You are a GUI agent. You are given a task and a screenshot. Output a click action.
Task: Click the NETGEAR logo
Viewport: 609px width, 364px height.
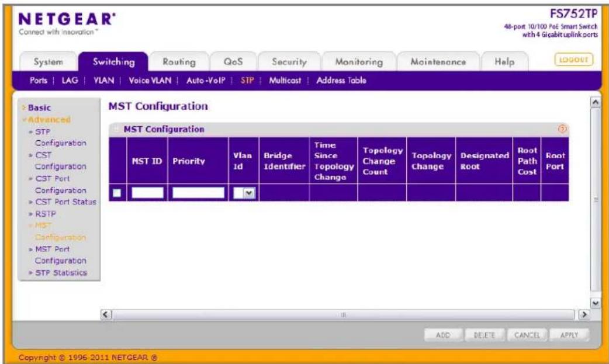tap(67, 20)
